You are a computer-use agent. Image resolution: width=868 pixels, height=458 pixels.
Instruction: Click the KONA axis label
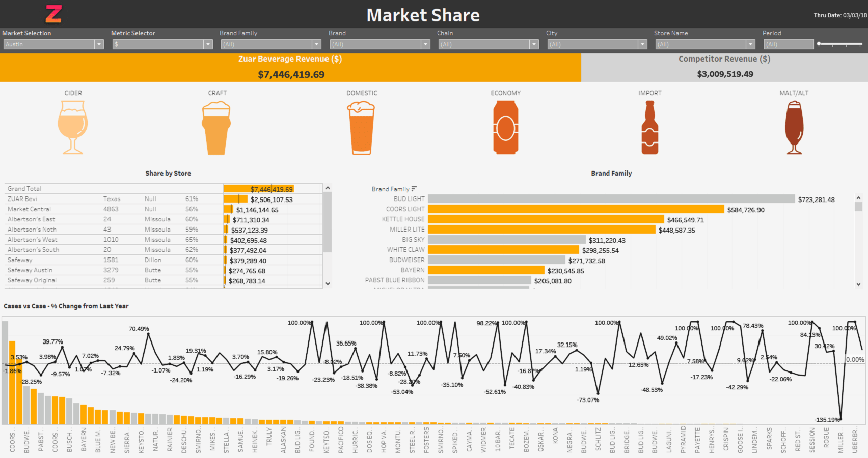tap(555, 436)
